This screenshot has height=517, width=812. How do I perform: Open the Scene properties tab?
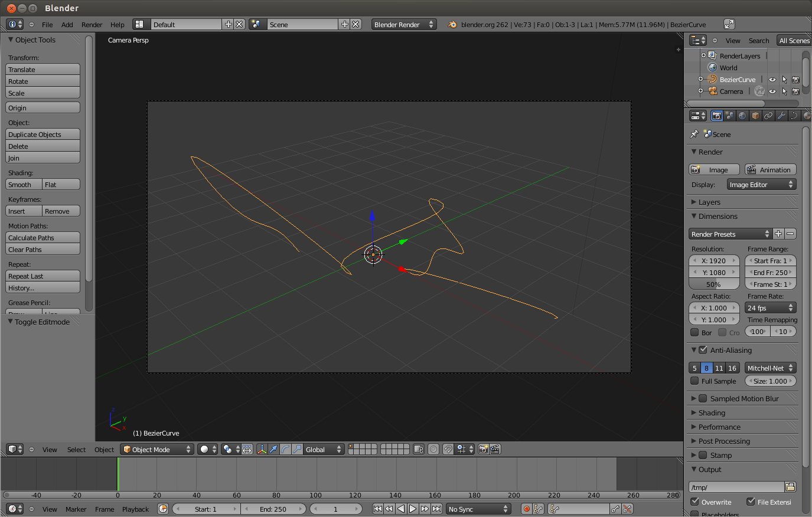click(x=729, y=115)
